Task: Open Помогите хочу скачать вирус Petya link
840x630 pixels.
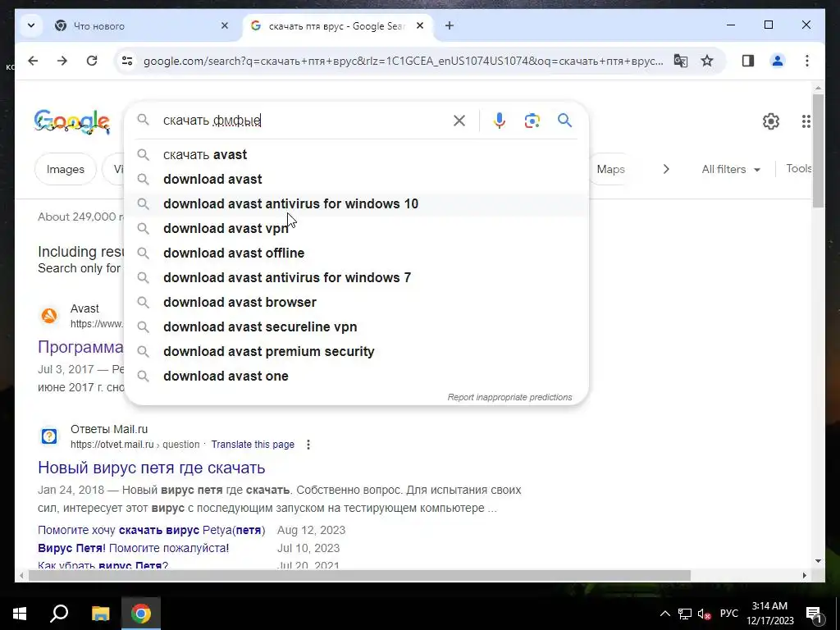Action: [x=152, y=531]
